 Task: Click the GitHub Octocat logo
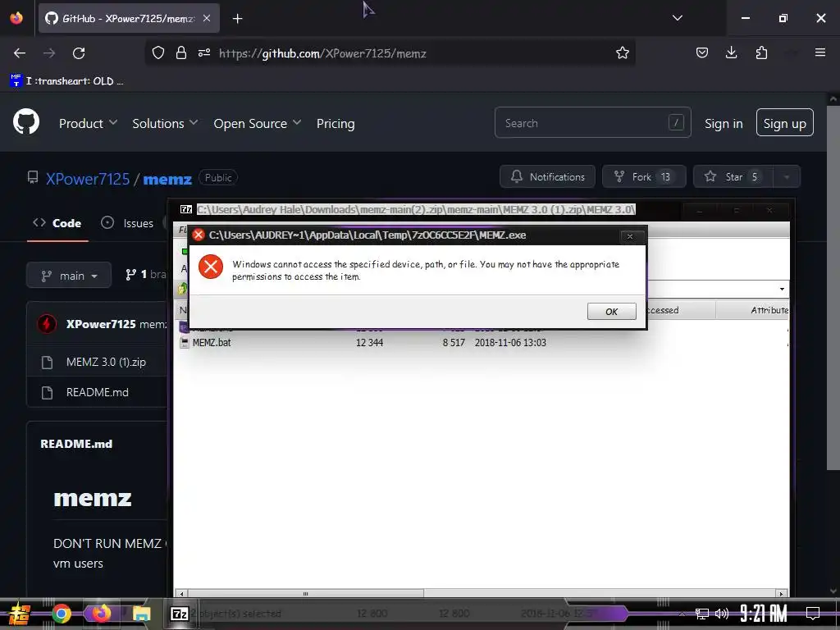pyautogui.click(x=26, y=123)
